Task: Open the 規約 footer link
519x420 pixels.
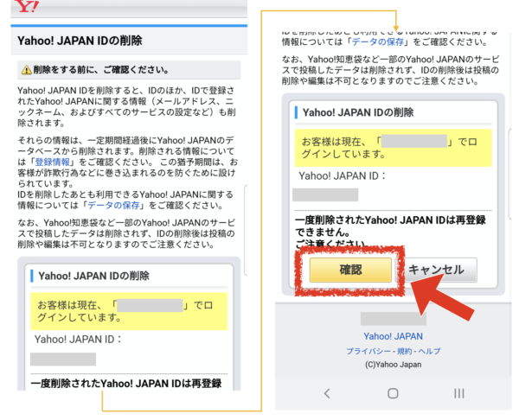Action: pyautogui.click(x=404, y=351)
